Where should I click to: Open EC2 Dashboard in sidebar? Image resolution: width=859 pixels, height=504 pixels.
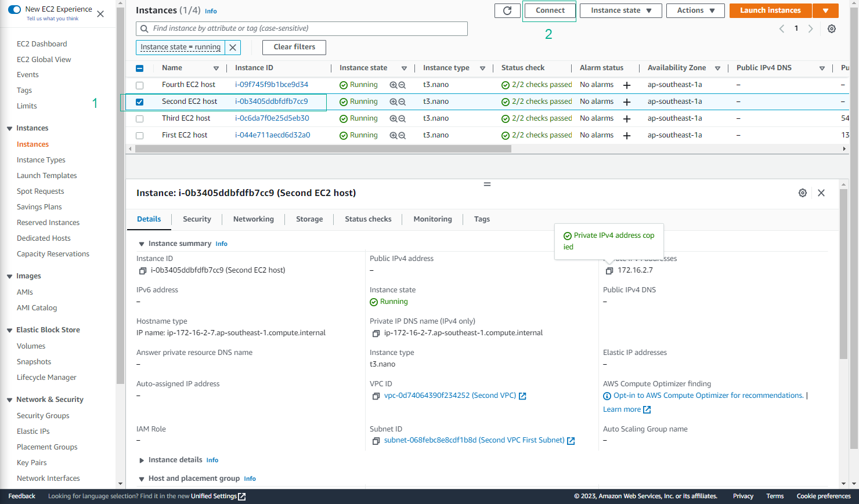tap(42, 44)
